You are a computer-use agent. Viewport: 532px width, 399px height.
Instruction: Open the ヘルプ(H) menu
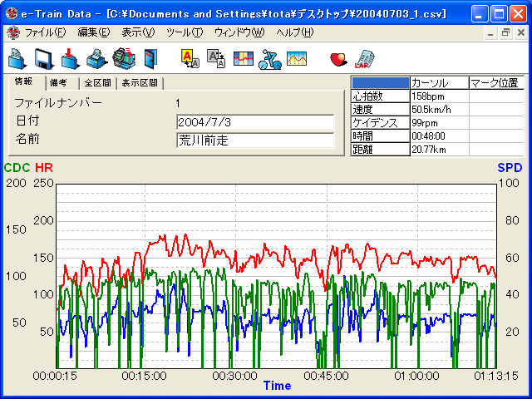pyautogui.click(x=294, y=32)
